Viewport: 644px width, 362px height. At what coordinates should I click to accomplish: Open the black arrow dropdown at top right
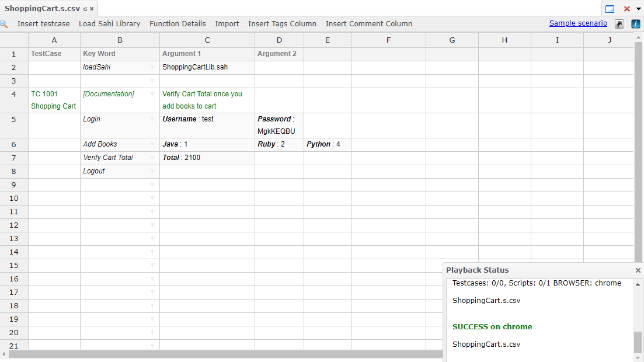coord(637,9)
